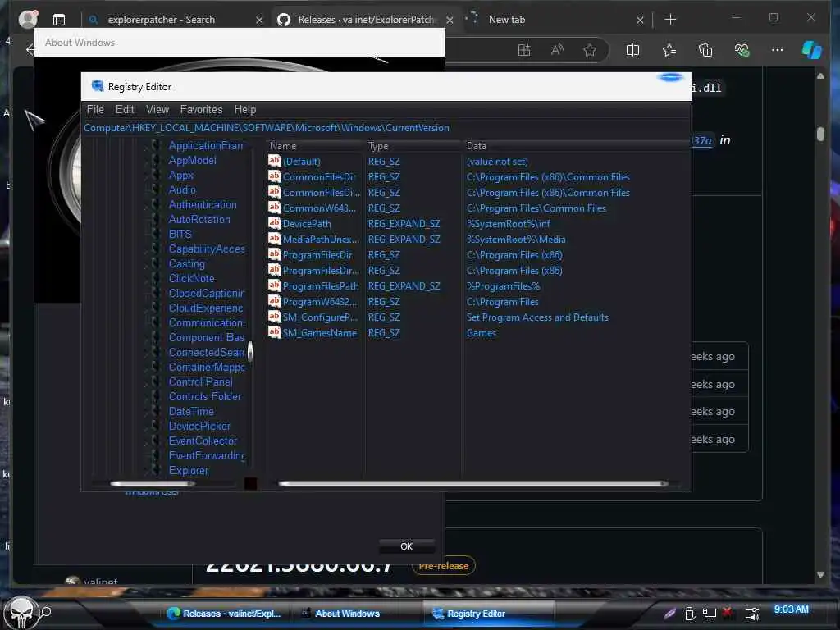Image resolution: width=840 pixels, height=630 pixels.
Task: Open Edge Favorites list icon
Action: click(x=669, y=50)
